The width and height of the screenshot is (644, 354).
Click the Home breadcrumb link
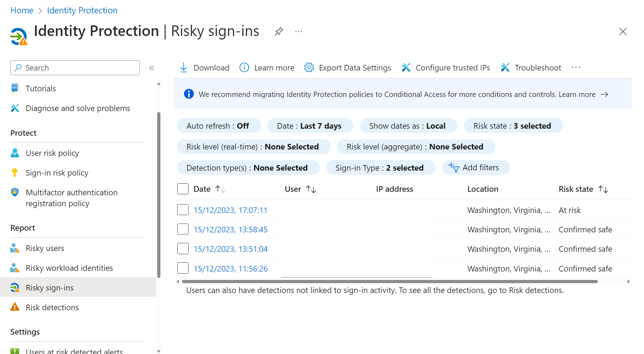click(x=22, y=11)
